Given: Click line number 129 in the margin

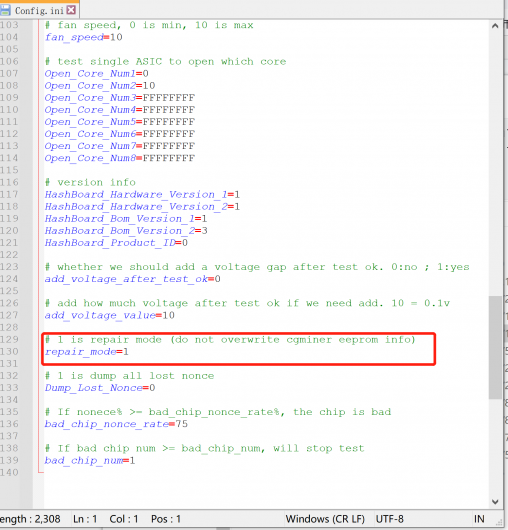Looking at the screenshot, I should [x=9, y=339].
